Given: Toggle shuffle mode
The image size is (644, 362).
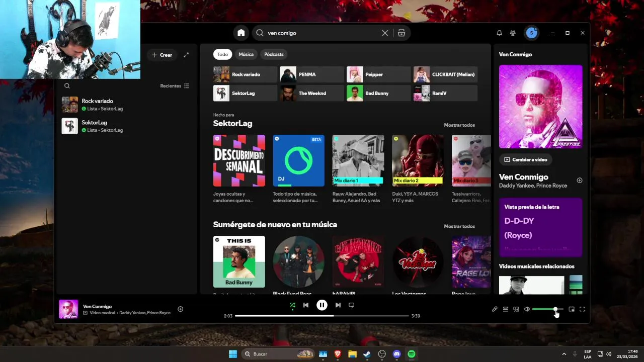Looking at the screenshot, I should (x=292, y=305).
